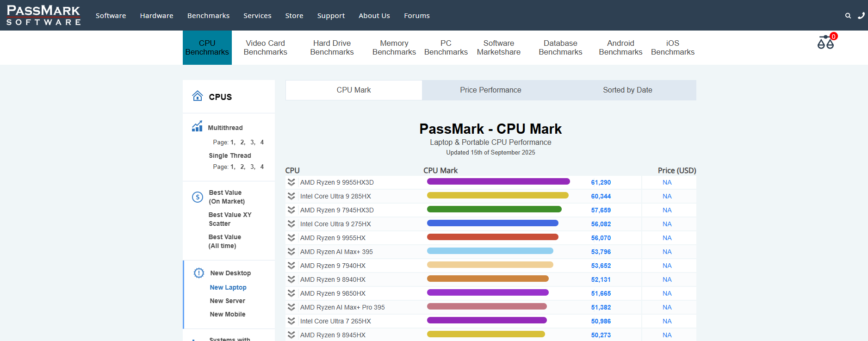Open the Single Thread link

click(x=230, y=155)
